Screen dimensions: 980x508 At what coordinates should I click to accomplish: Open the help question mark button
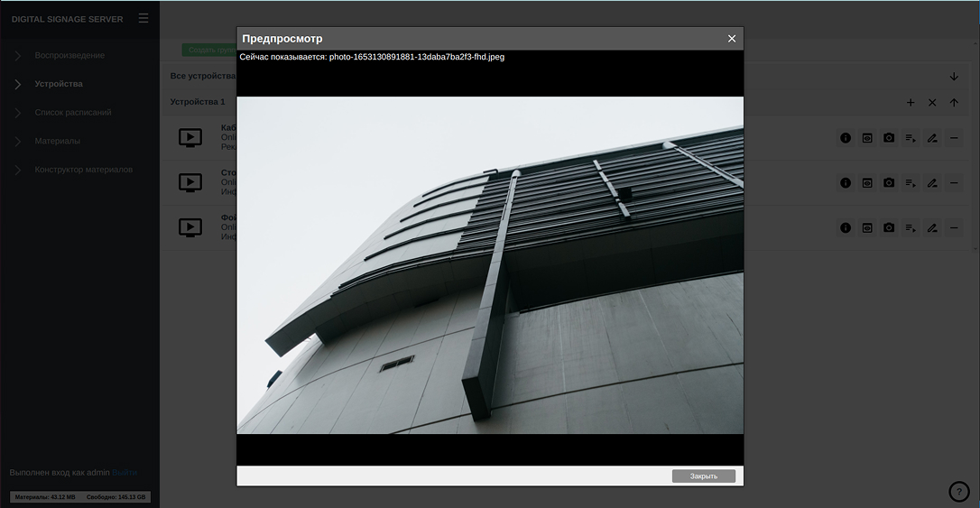click(x=958, y=492)
